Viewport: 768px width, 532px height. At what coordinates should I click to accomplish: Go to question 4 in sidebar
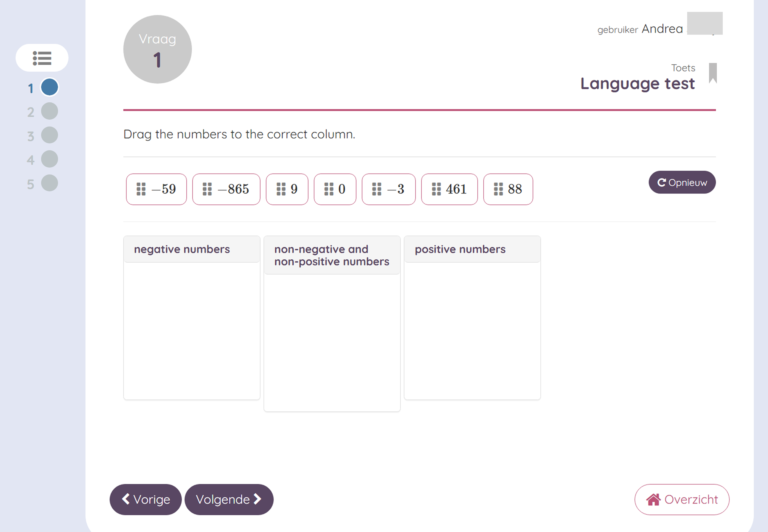click(x=49, y=159)
